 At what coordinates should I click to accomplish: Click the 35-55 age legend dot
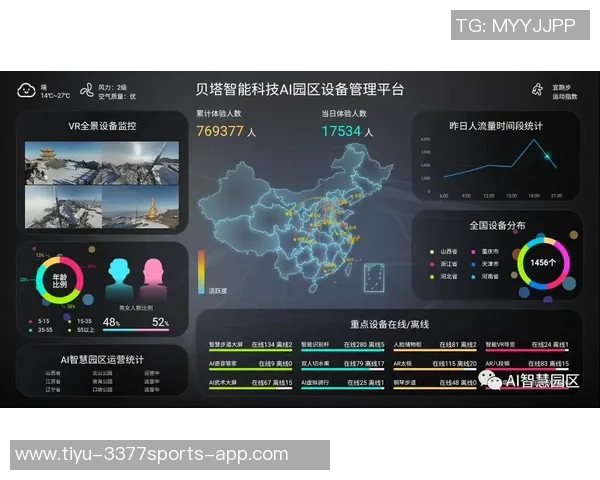coord(31,330)
